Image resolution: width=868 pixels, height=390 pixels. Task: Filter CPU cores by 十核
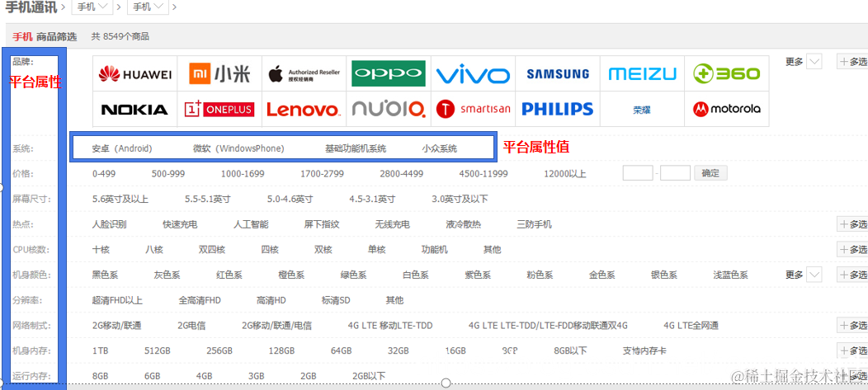(101, 250)
